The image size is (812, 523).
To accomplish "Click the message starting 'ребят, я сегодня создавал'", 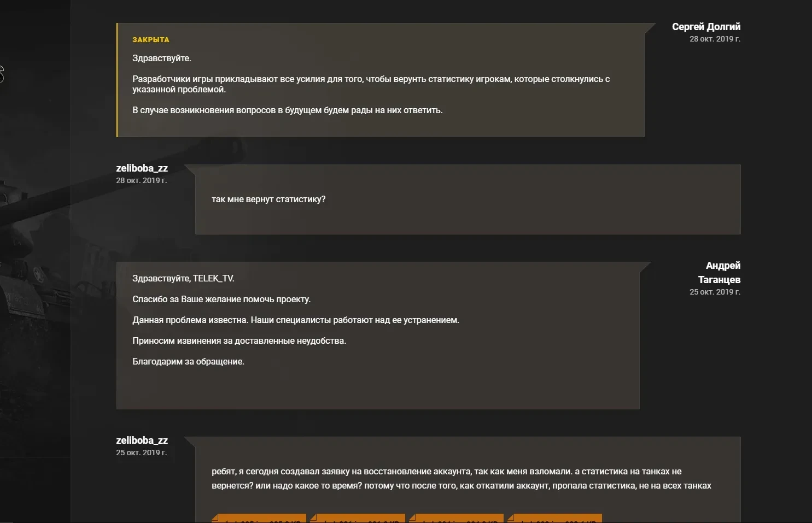I will click(461, 479).
